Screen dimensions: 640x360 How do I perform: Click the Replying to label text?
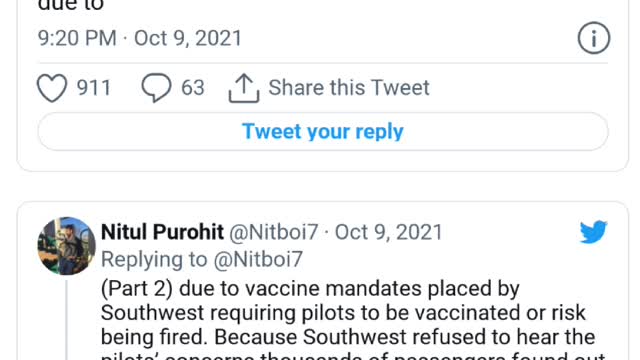pos(154,260)
